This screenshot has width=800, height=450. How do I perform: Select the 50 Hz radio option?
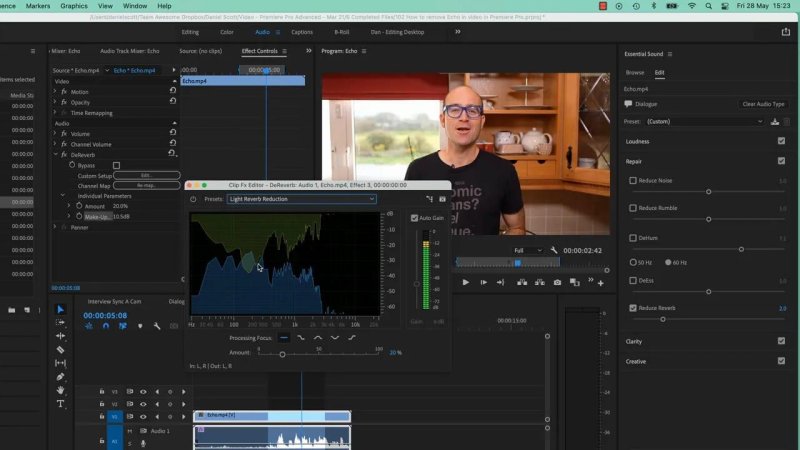click(633, 262)
